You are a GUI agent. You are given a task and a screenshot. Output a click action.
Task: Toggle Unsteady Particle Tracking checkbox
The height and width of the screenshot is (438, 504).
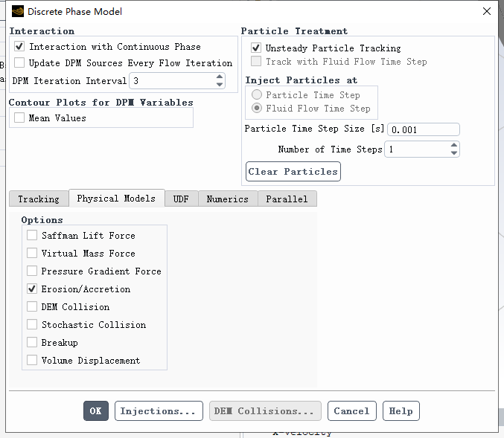pos(256,48)
